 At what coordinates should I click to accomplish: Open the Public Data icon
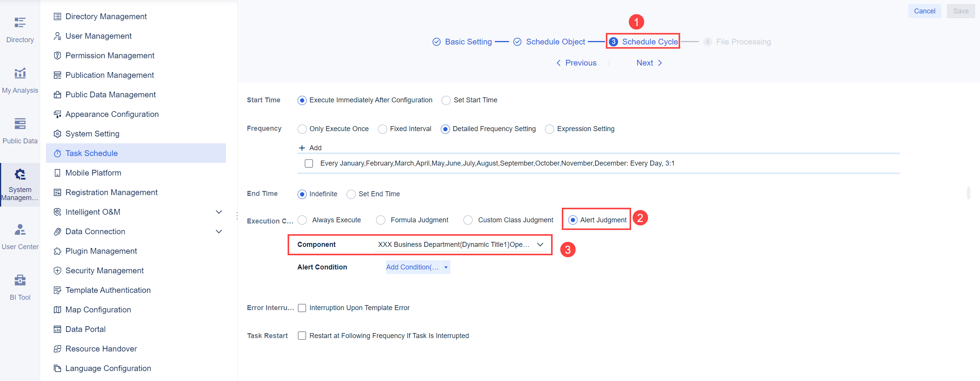pyautogui.click(x=20, y=123)
